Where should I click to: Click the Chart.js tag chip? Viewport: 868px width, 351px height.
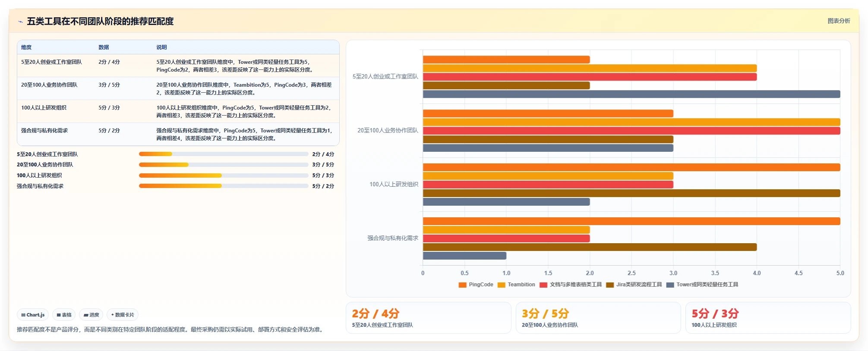pos(33,315)
